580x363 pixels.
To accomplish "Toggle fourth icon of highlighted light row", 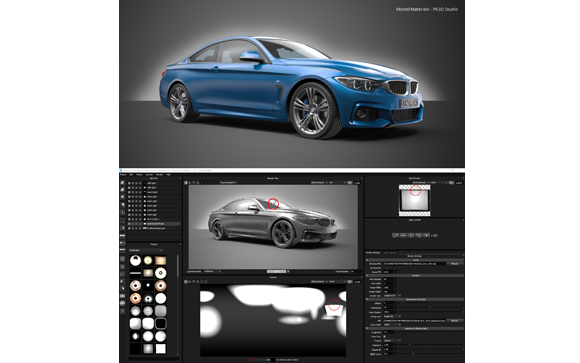I will click(x=140, y=224).
